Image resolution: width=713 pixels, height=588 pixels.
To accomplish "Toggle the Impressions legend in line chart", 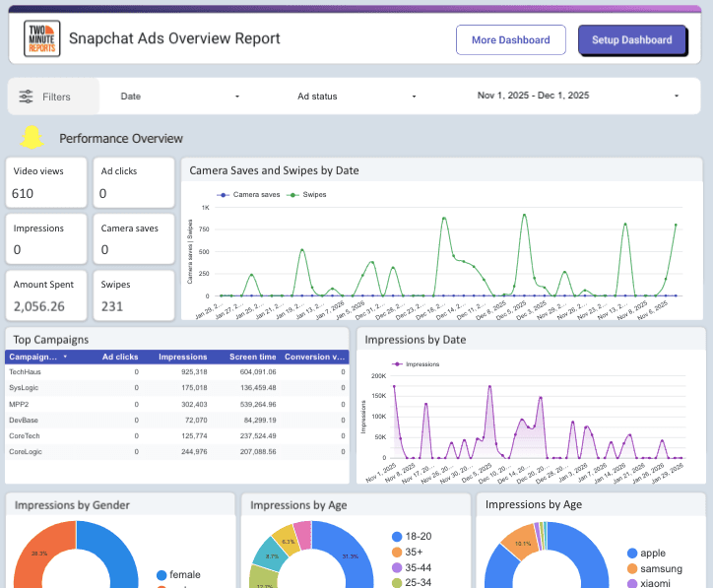I will 416,364.
